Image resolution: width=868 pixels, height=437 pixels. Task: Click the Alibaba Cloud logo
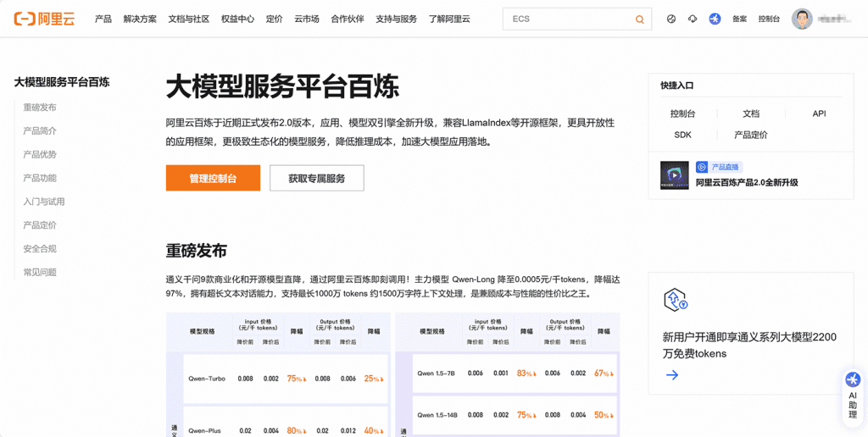(x=44, y=19)
